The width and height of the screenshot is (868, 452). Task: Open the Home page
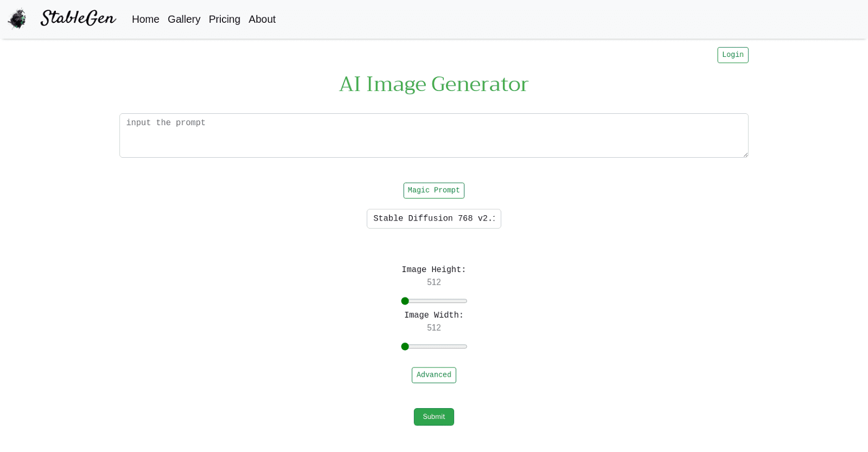(x=145, y=20)
